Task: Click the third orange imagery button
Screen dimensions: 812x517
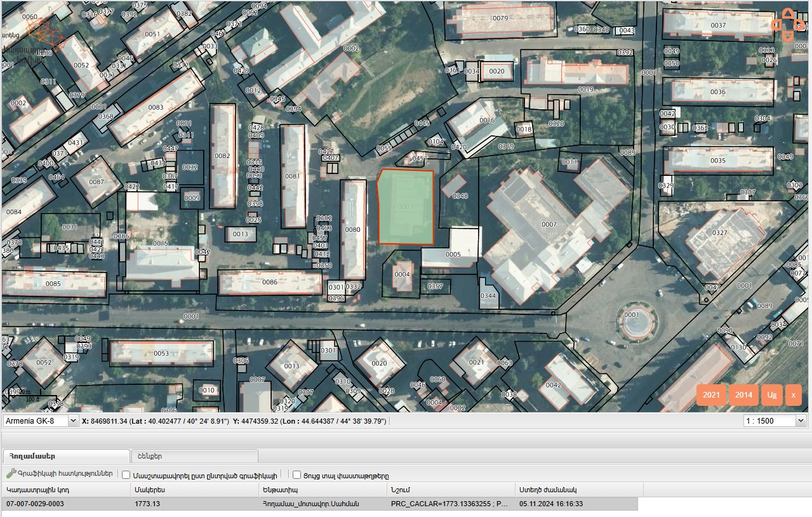Action: [771, 394]
